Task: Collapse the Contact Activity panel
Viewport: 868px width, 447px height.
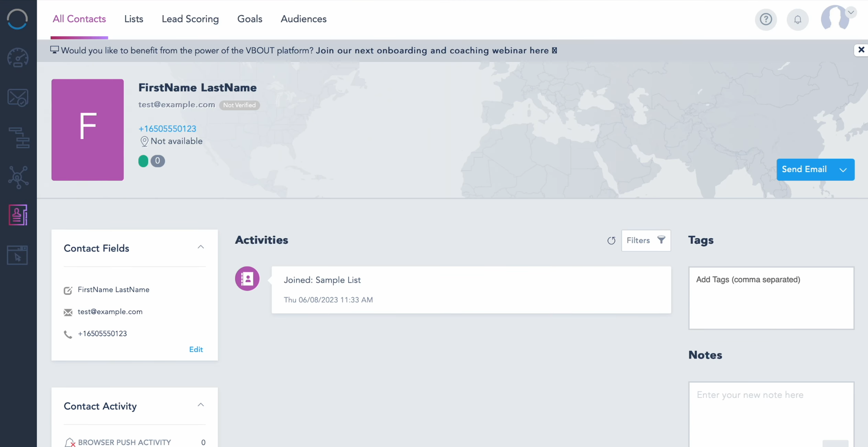Action: tap(200, 405)
